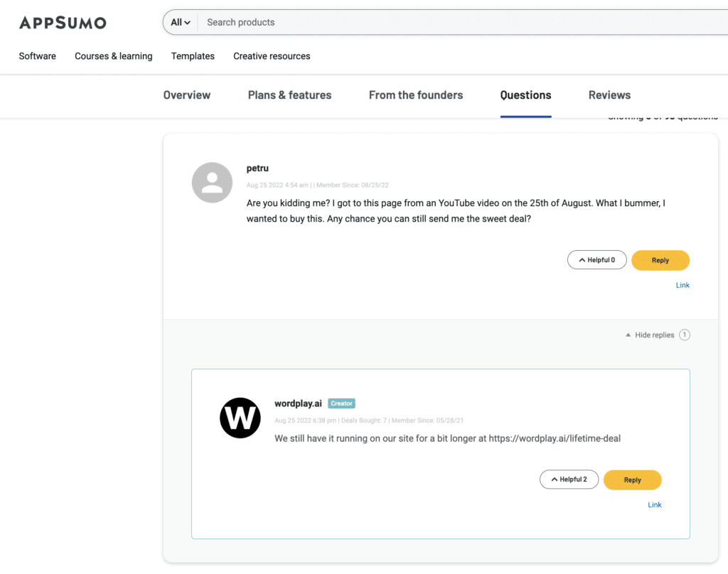
Task: Click the reply count badge showing 1
Action: (685, 335)
